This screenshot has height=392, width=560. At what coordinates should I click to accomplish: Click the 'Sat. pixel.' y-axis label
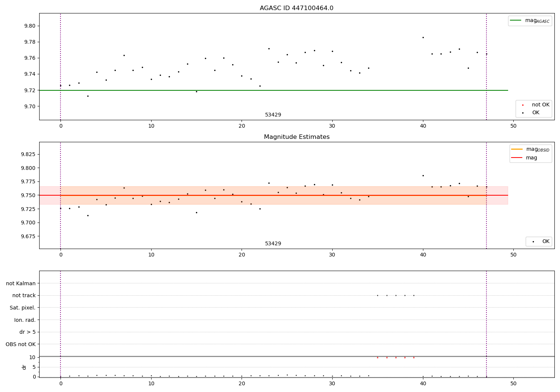[x=23, y=308]
